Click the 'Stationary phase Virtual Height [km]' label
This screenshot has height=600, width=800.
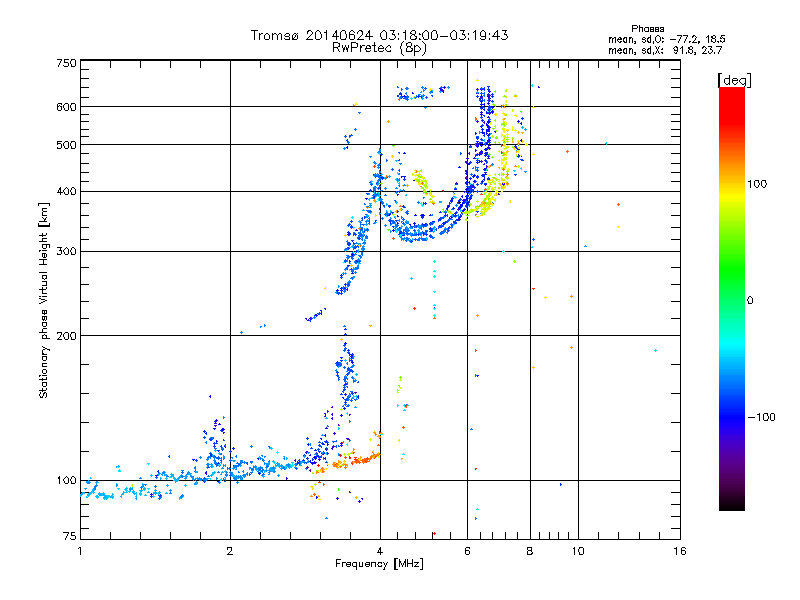pyautogui.click(x=44, y=300)
